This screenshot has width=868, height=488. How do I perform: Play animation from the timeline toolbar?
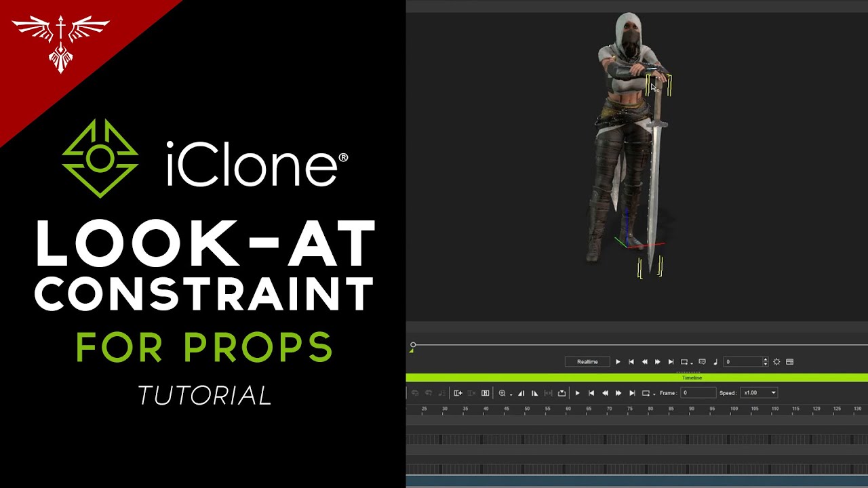point(578,393)
